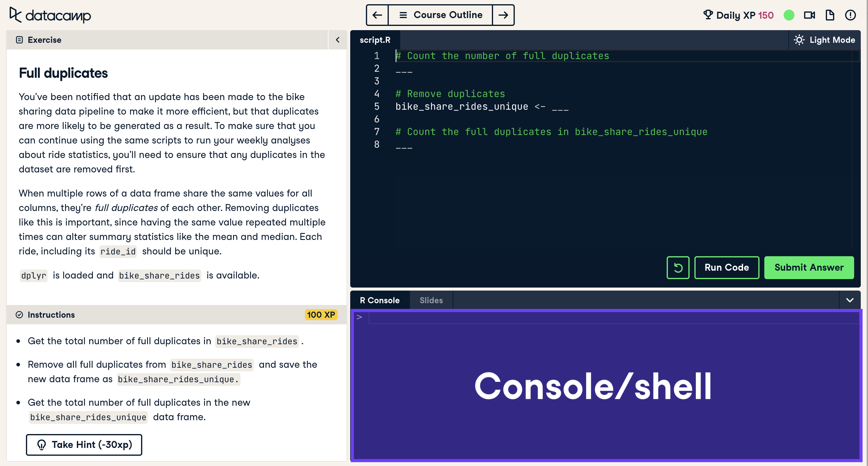Open the video camera icon
This screenshot has height=466, width=868.
809,15
